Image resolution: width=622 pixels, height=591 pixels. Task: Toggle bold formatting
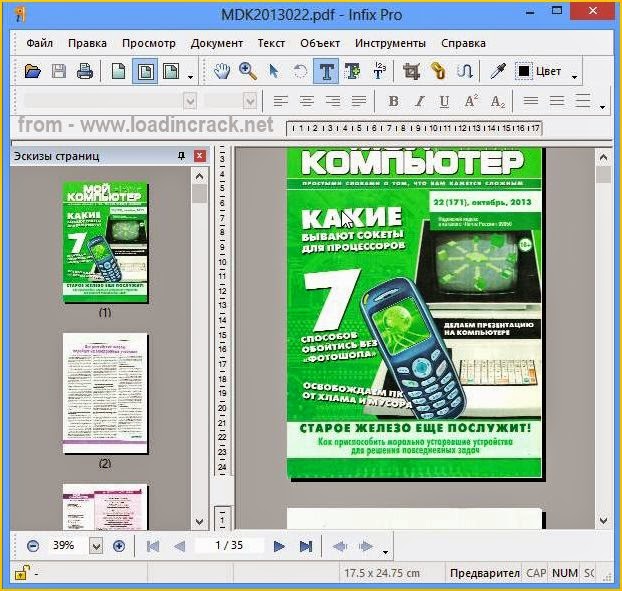(394, 102)
